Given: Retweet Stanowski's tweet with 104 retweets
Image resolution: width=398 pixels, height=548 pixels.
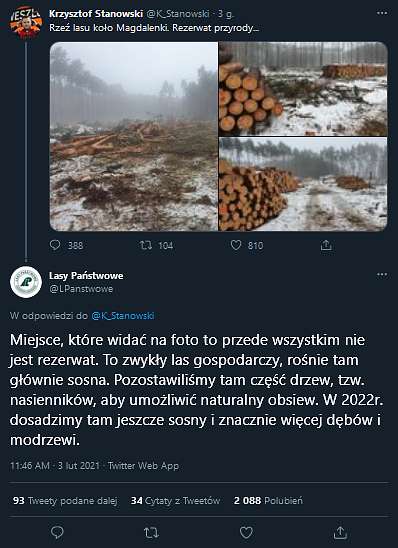Looking at the screenshot, I should click(x=146, y=245).
